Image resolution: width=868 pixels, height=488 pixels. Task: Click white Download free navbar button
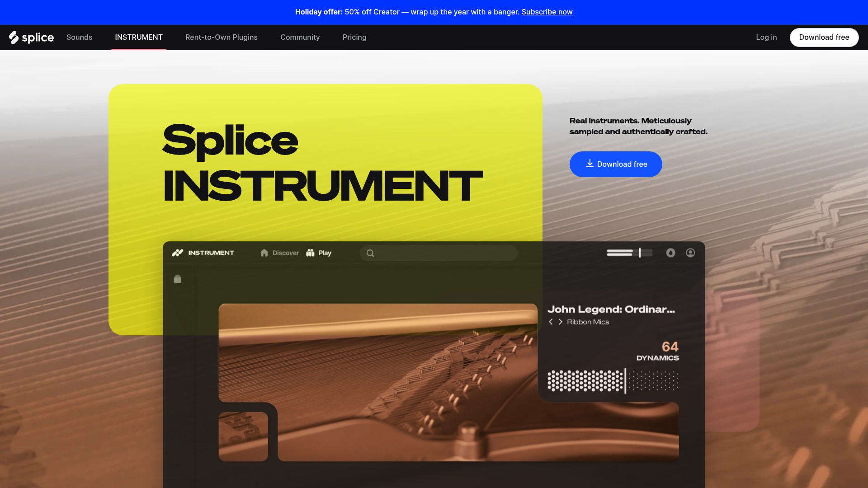(824, 38)
